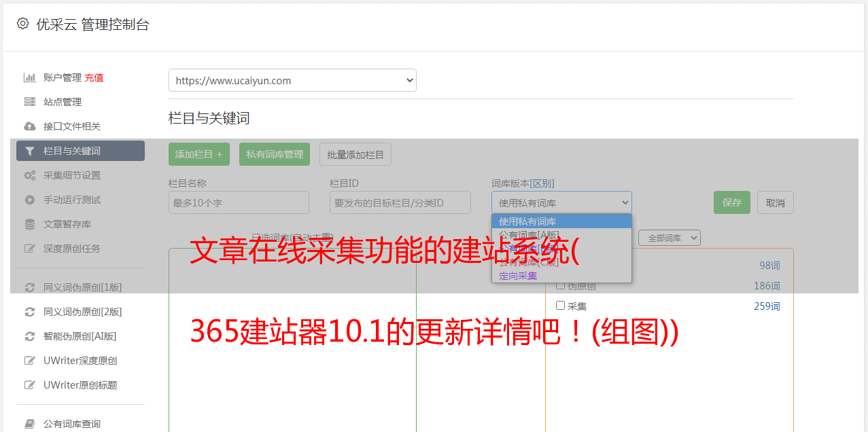Click the red 充值 recharge link
Image resolution: width=868 pixels, height=432 pixels.
pos(94,77)
